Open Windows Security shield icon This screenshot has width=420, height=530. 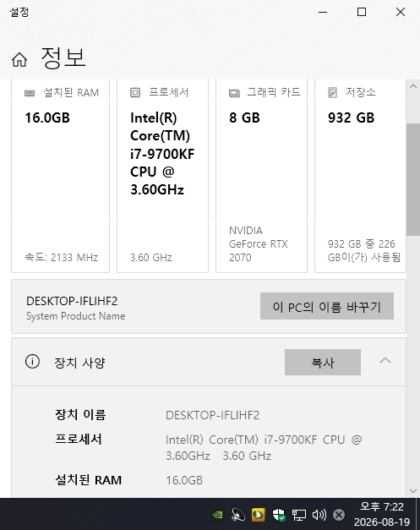[x=279, y=515]
